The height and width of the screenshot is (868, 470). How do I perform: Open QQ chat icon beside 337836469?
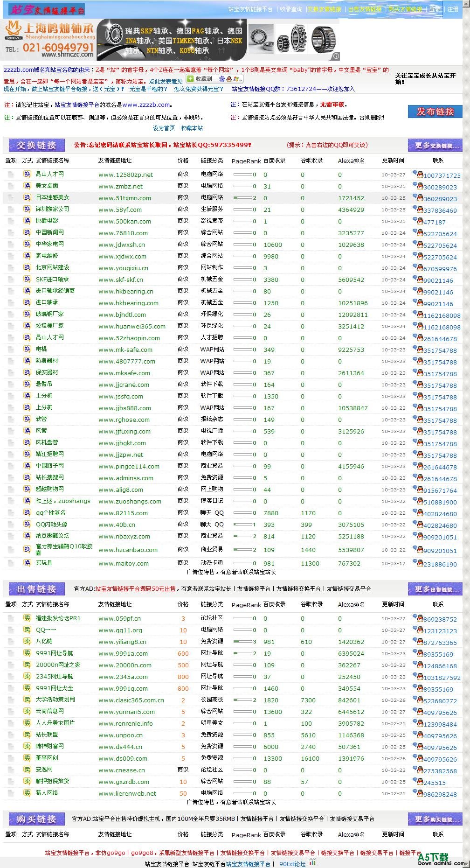[x=418, y=209]
